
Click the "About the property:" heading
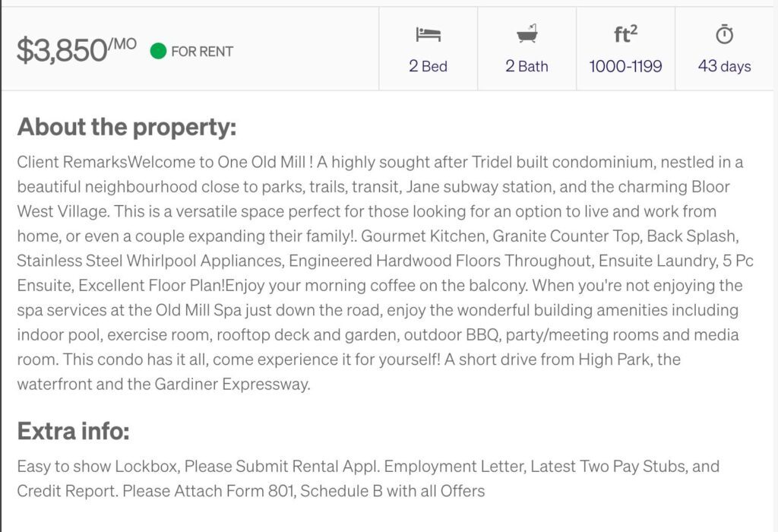(127, 127)
